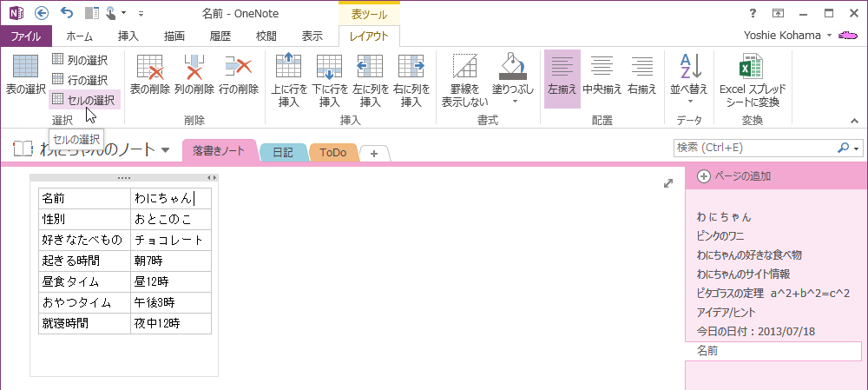Click the 塗りつぶし paint bucket icon
The width and height of the screenshot is (868, 390).
click(513, 67)
